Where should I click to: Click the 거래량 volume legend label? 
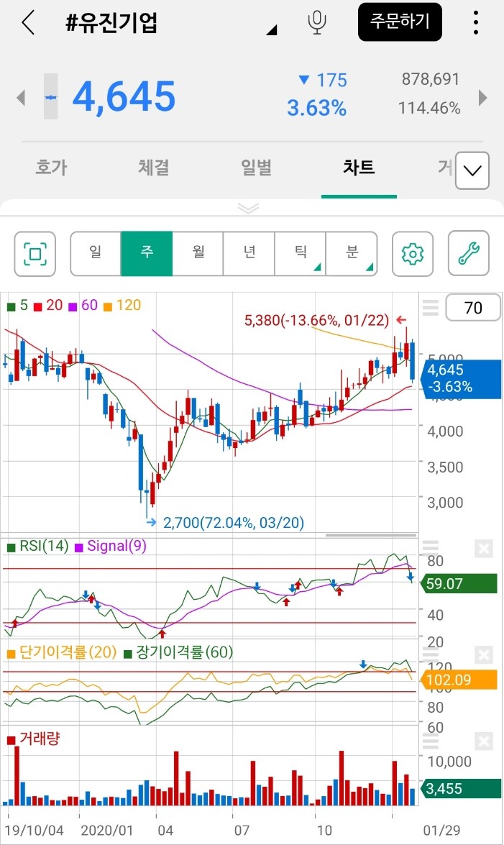coord(33,739)
